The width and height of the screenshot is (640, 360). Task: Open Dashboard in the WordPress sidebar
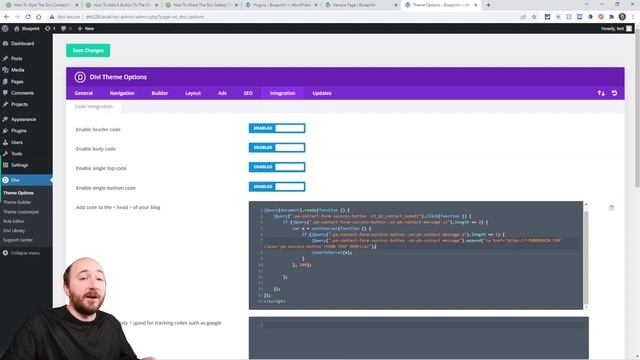[22, 44]
